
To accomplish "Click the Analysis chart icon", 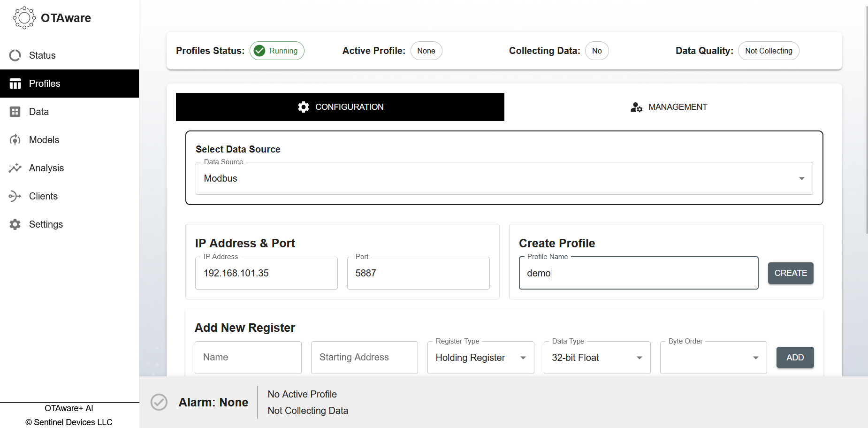I will [x=15, y=168].
